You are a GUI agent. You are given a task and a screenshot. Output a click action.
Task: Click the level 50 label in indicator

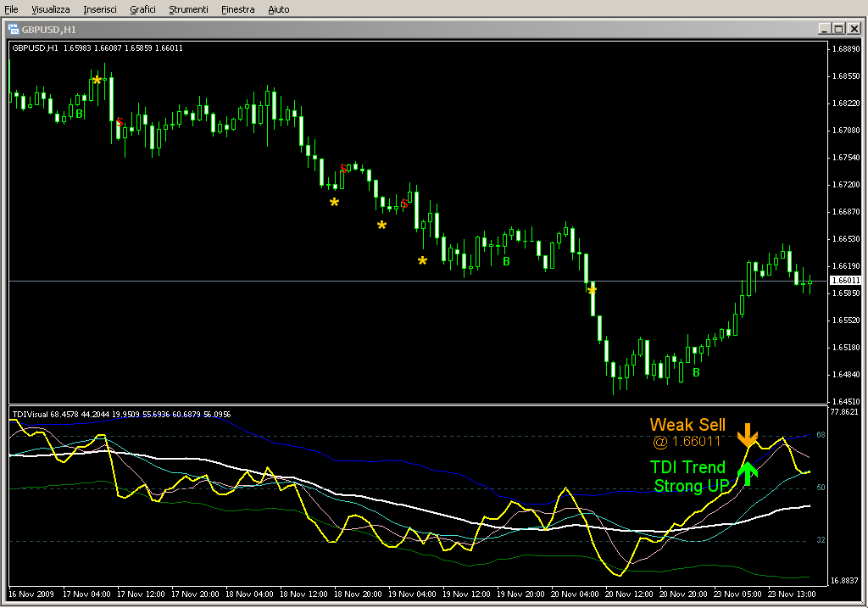click(821, 488)
